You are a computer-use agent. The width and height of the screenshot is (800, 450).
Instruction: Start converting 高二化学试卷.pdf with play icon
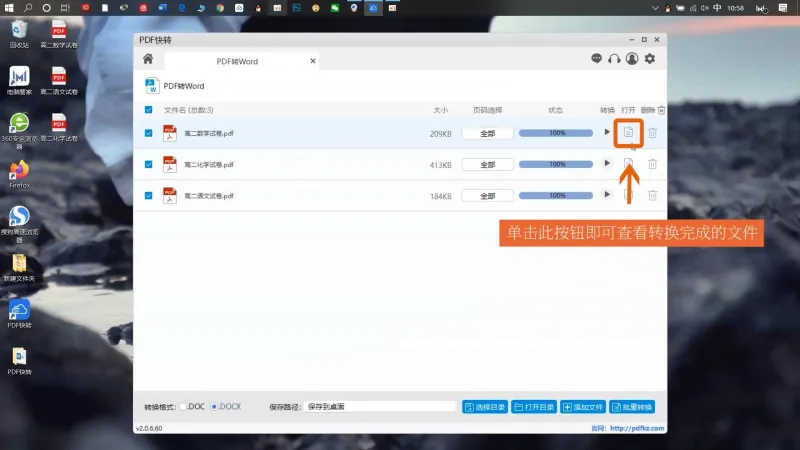(x=607, y=163)
